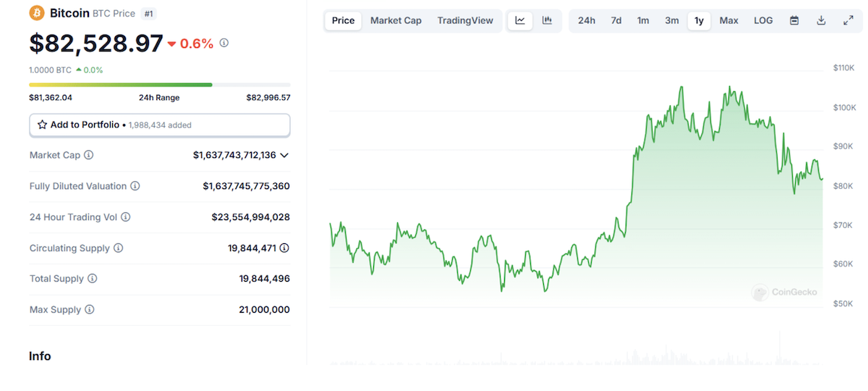The image size is (868, 391).
Task: Click the red -0.6% price change
Action: (191, 43)
